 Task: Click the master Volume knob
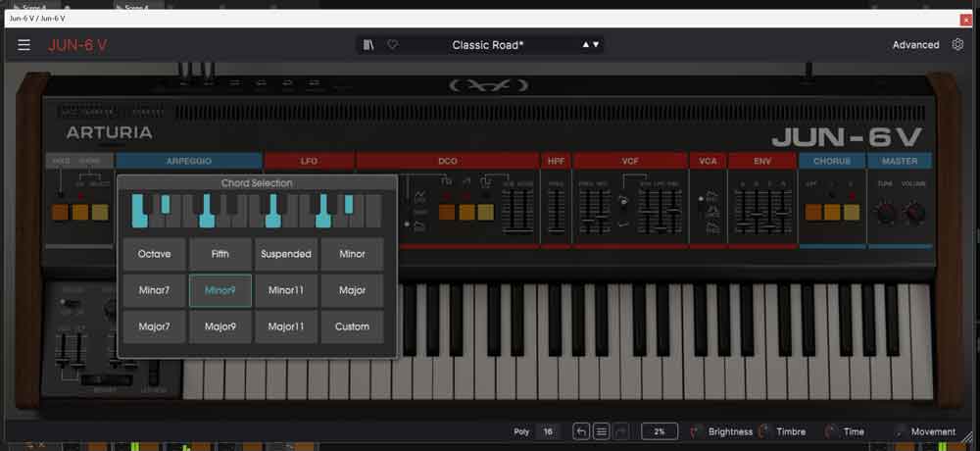[913, 212]
